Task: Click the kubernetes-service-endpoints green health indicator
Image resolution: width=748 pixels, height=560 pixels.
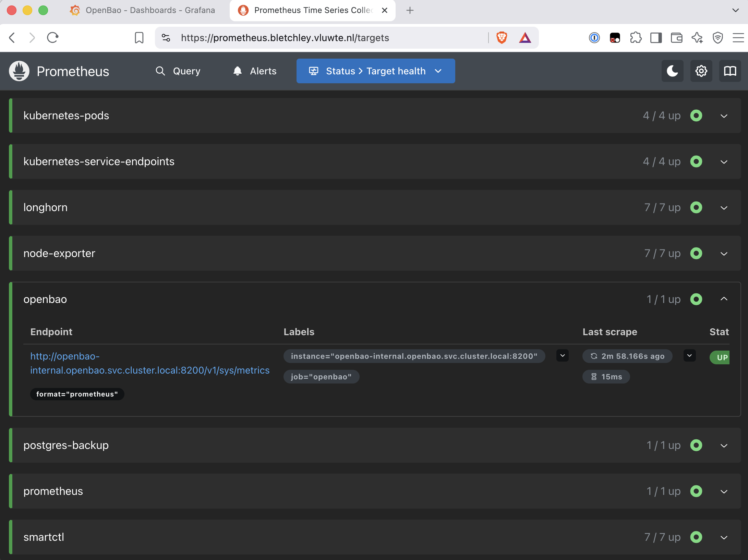Action: pyautogui.click(x=696, y=161)
